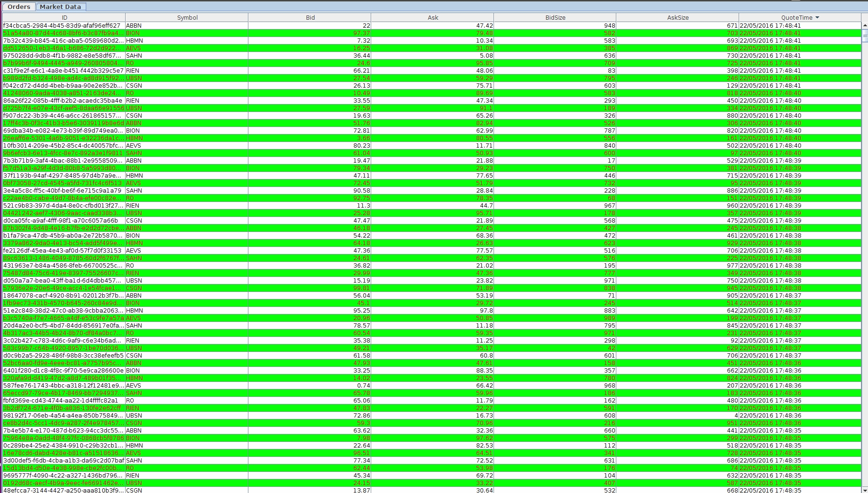Click Ask value 31.08

click(x=484, y=48)
